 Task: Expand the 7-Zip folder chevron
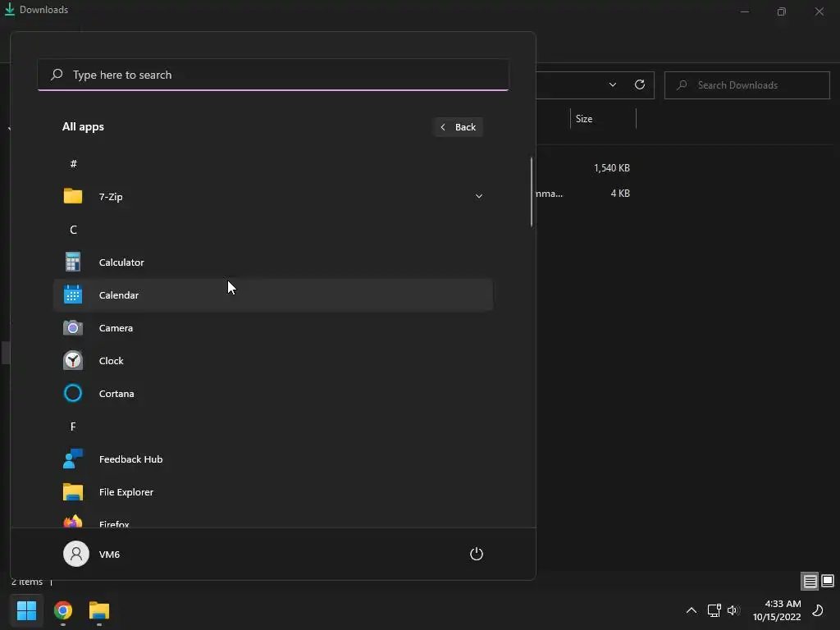tap(479, 196)
